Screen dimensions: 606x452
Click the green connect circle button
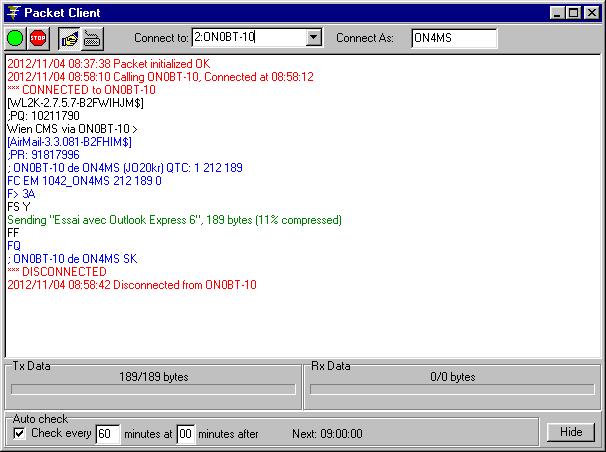coord(15,38)
